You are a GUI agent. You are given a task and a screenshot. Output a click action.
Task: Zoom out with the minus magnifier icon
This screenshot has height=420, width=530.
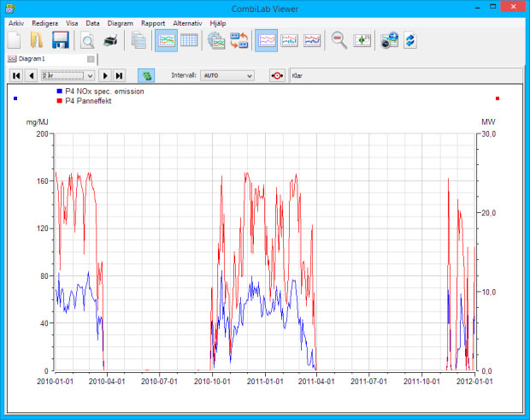pos(339,40)
